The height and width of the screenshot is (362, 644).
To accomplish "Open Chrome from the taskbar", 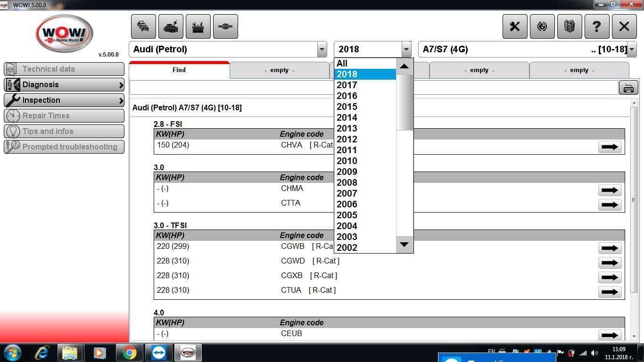I will (129, 353).
